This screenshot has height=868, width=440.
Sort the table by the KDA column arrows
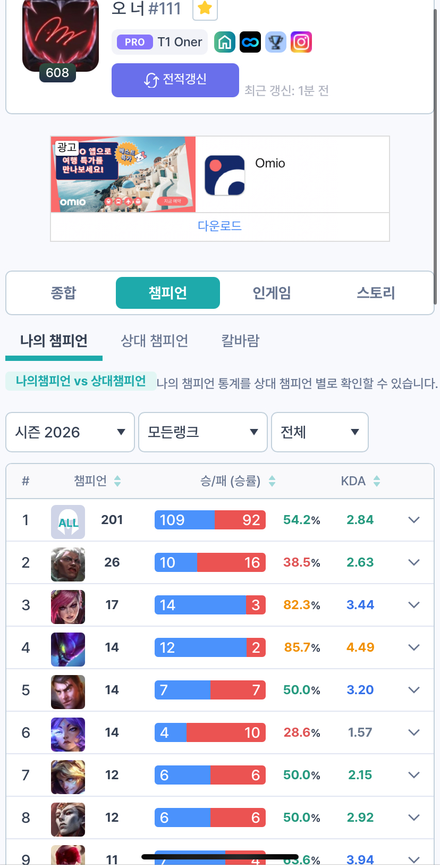click(377, 481)
